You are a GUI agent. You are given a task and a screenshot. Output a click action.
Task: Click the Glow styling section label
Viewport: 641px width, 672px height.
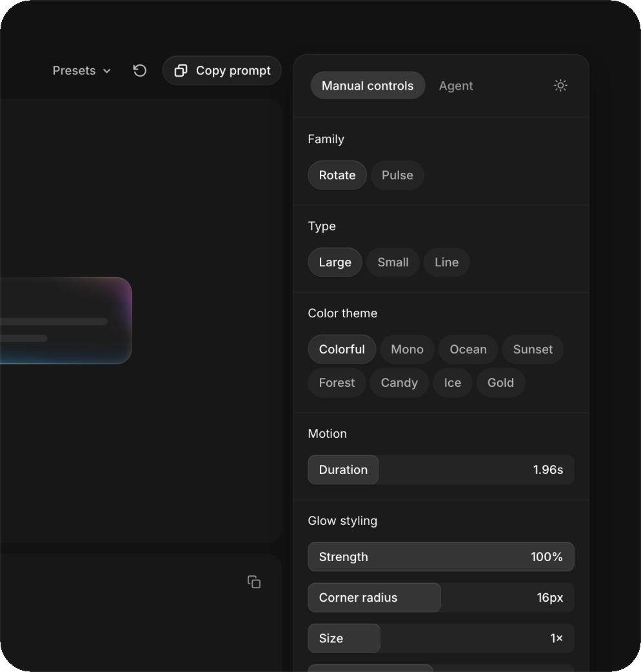pos(342,520)
